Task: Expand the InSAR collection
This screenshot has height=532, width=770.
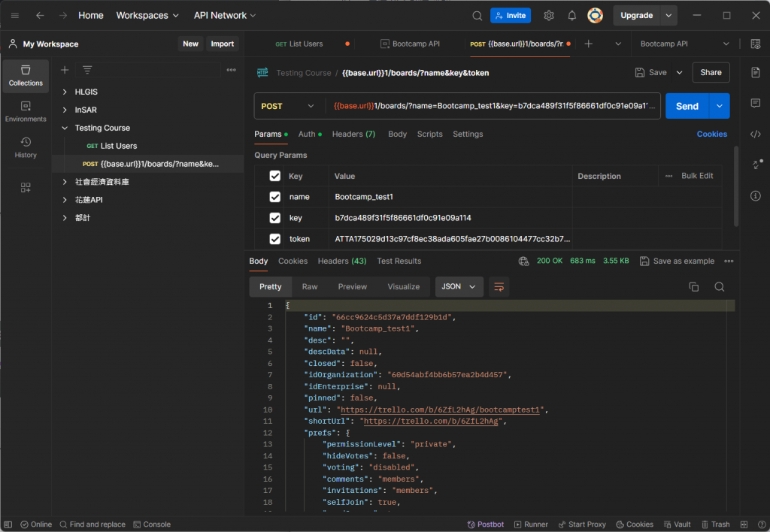Action: point(65,110)
